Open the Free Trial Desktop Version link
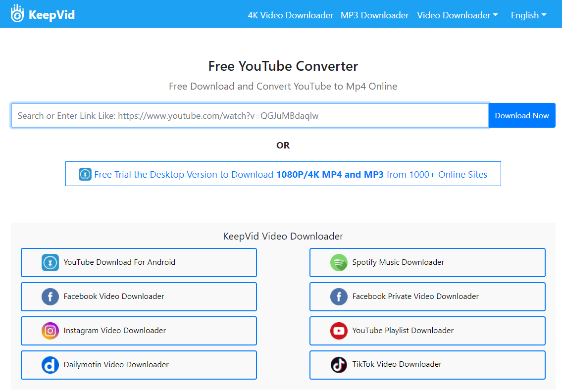Screen dimensions: 562x392 pyautogui.click(x=290, y=174)
